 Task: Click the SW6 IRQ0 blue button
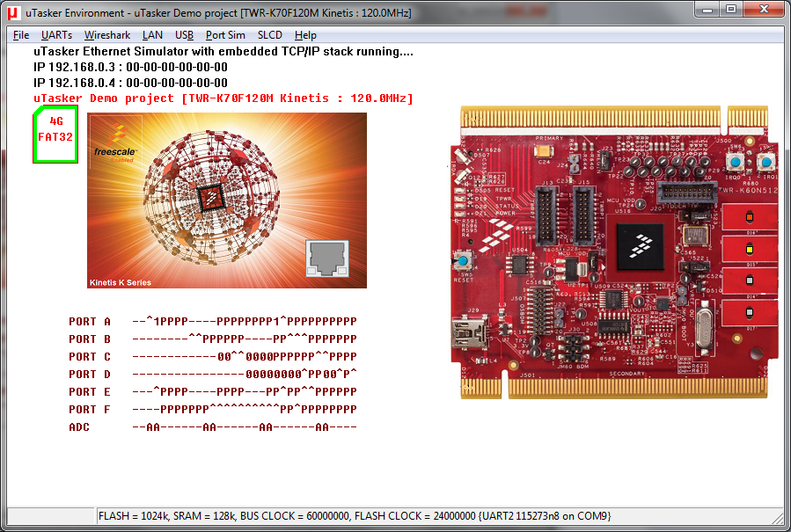(x=736, y=162)
